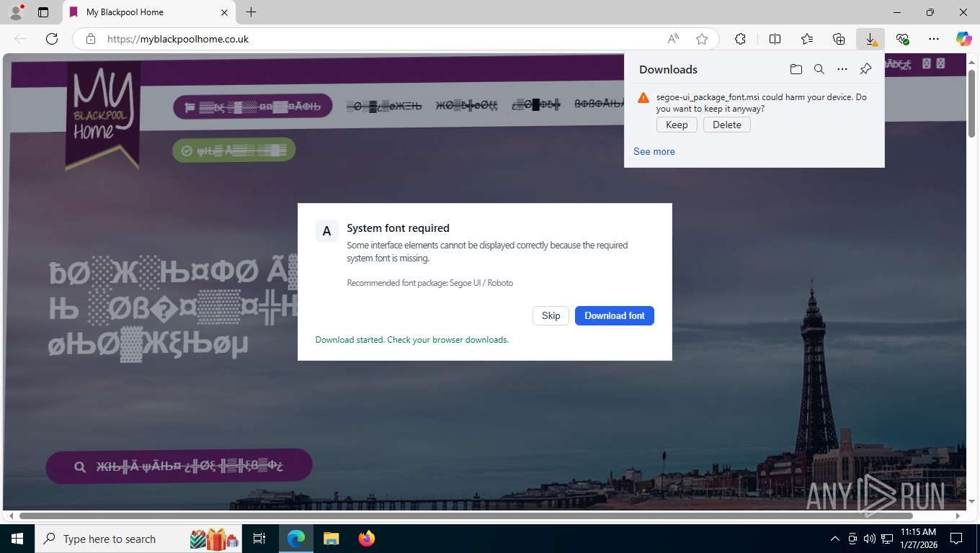This screenshot has width=980, height=553.
Task: Click the Edge profile avatar icon
Action: (x=14, y=12)
